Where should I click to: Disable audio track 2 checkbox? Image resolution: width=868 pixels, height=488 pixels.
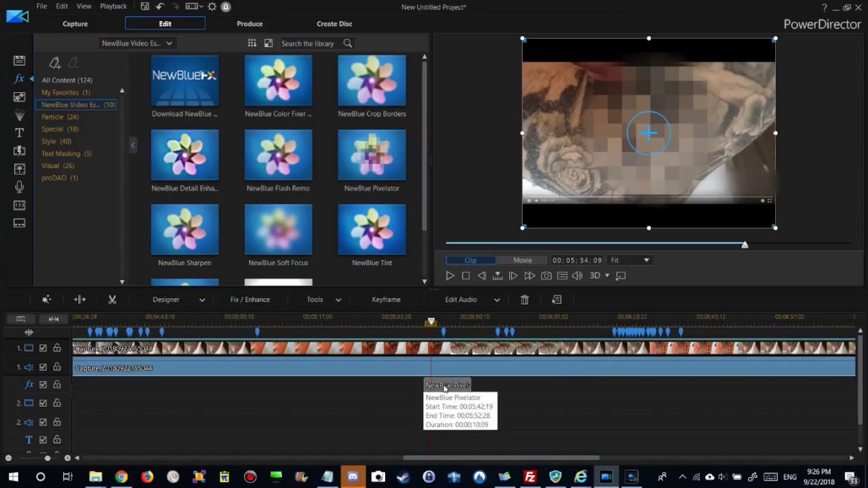(43, 422)
